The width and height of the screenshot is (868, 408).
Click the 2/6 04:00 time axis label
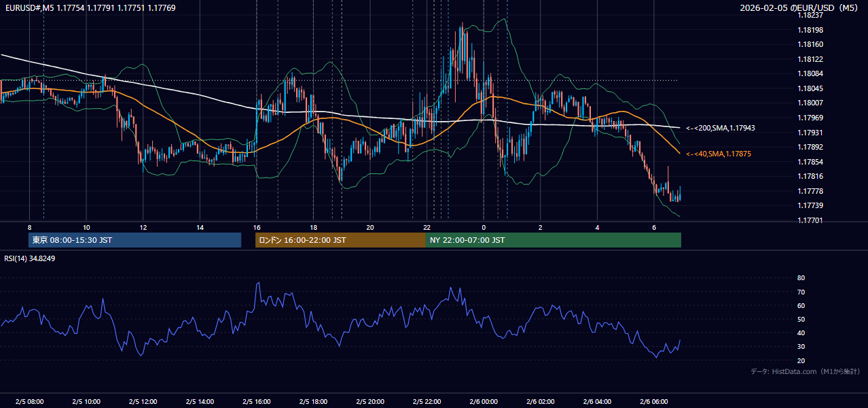(597, 401)
